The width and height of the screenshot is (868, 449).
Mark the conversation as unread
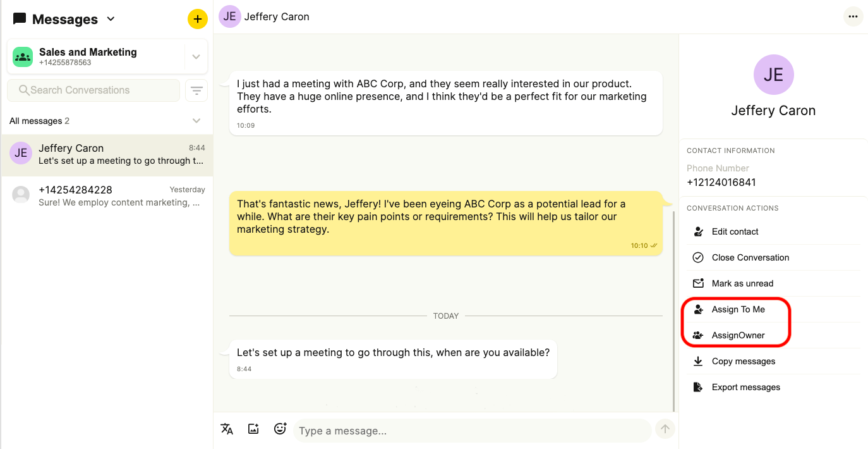[744, 283]
